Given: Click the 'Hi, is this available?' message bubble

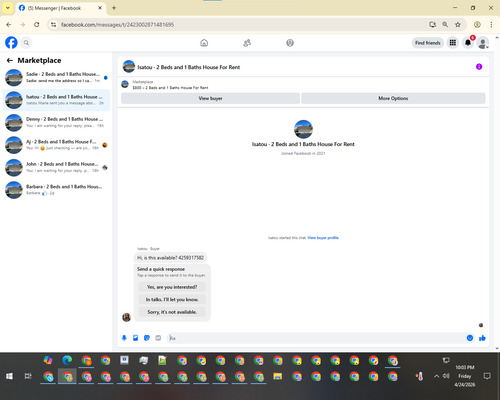Looking at the screenshot, I should pyautogui.click(x=170, y=258).
